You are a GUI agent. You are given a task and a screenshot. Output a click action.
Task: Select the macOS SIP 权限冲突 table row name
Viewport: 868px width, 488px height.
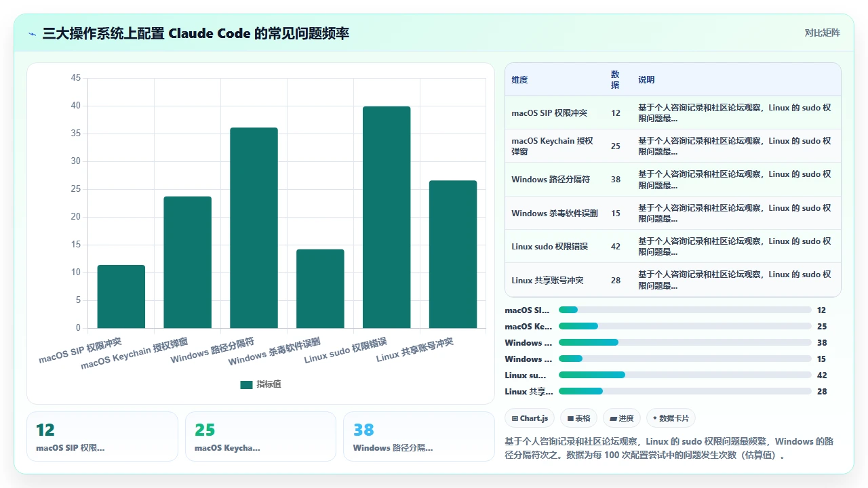(x=549, y=113)
